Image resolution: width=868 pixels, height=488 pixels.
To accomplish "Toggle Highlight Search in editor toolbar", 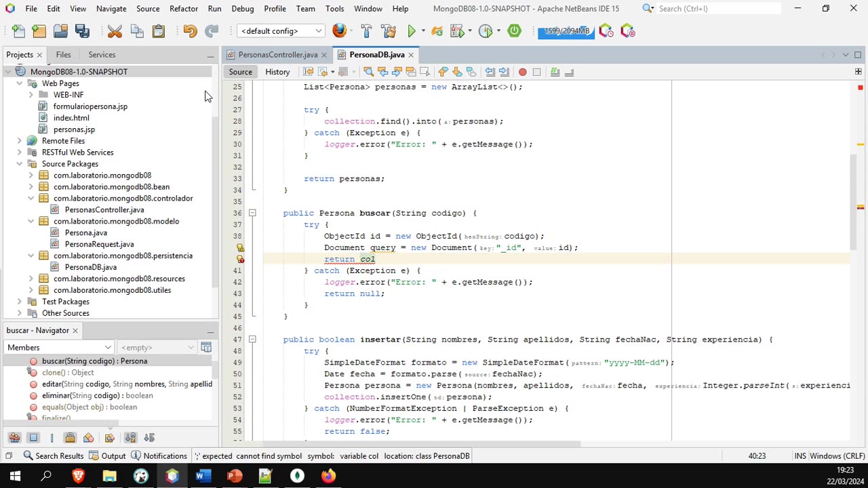I will tap(411, 72).
